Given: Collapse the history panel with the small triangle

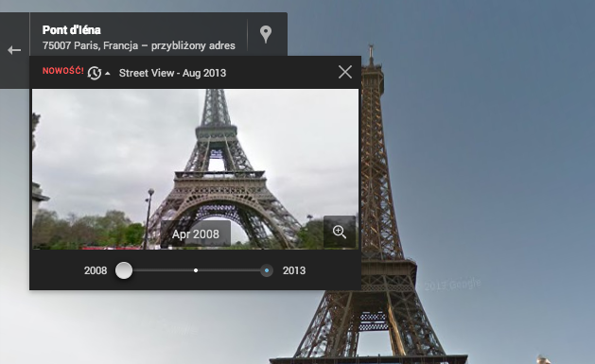Looking at the screenshot, I should pos(108,74).
